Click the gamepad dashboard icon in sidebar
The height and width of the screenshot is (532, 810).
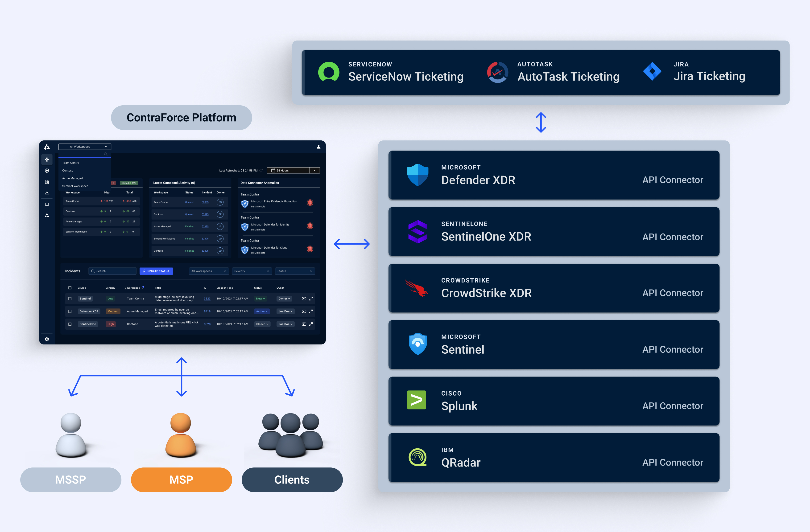point(47,160)
